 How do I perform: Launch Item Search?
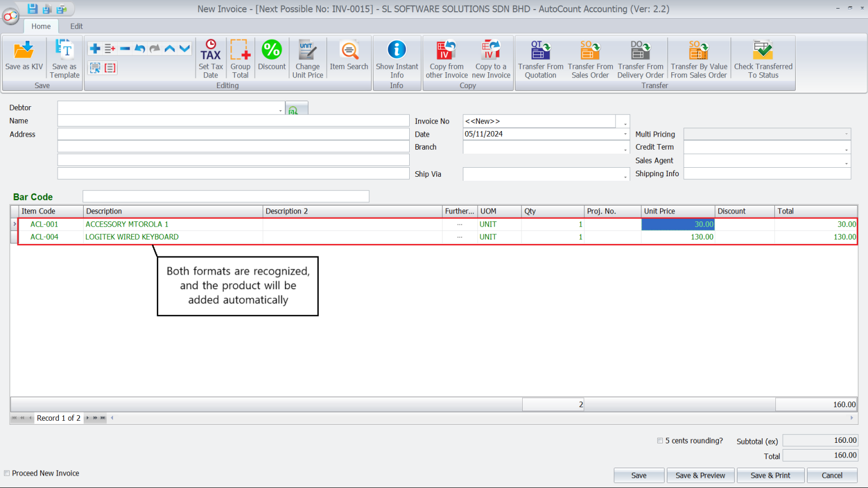(349, 56)
